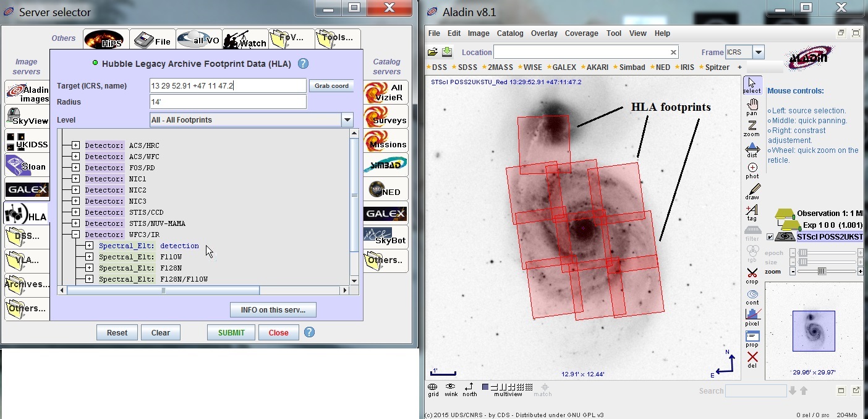Click the DSS bookmark

(436, 67)
